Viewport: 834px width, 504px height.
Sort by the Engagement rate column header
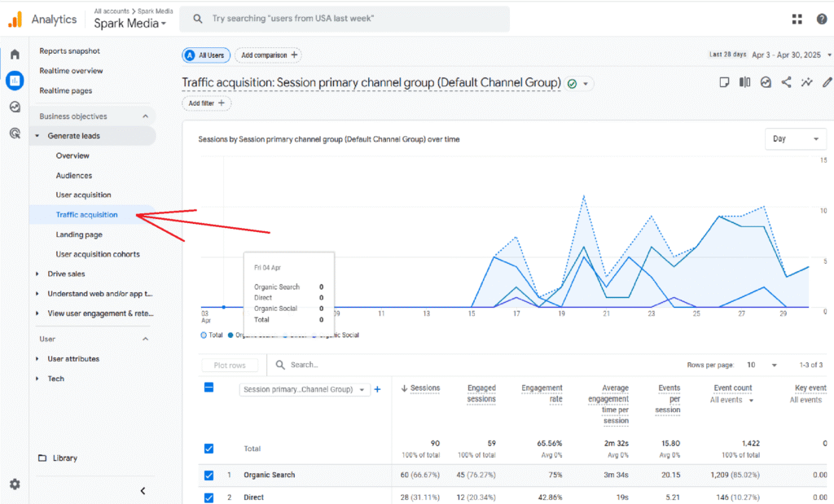click(542, 393)
